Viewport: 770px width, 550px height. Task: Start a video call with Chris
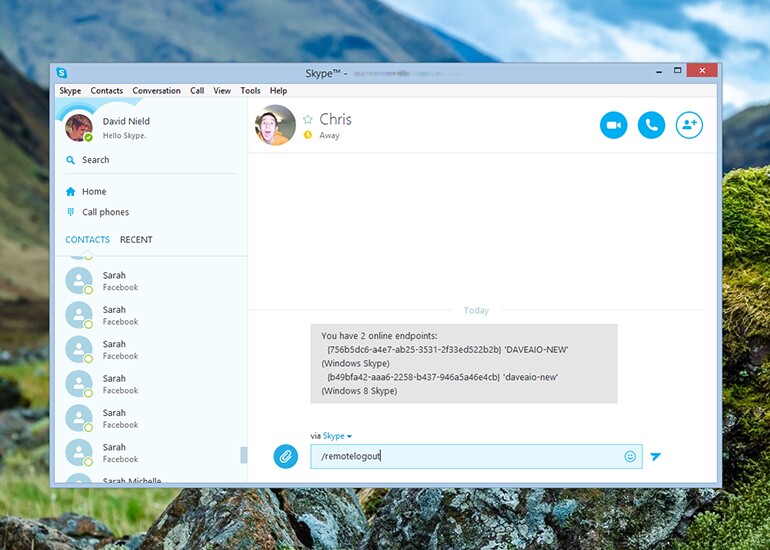(613, 125)
